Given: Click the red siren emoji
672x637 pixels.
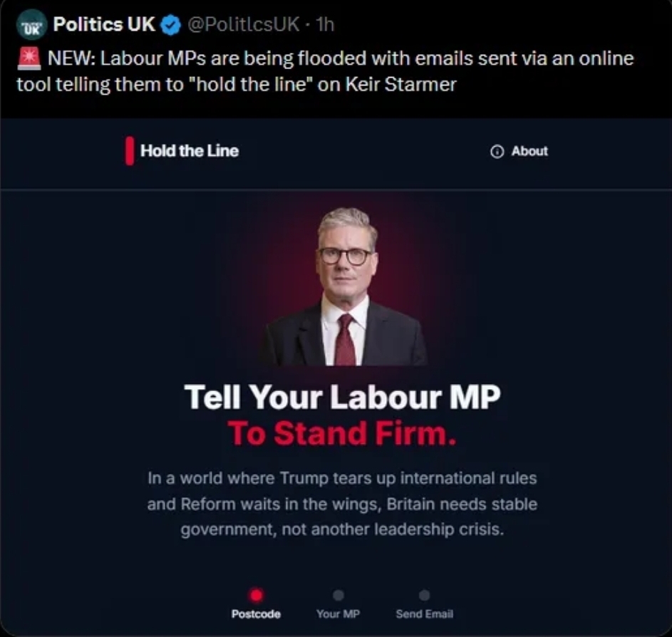Looking at the screenshot, I should [x=29, y=58].
